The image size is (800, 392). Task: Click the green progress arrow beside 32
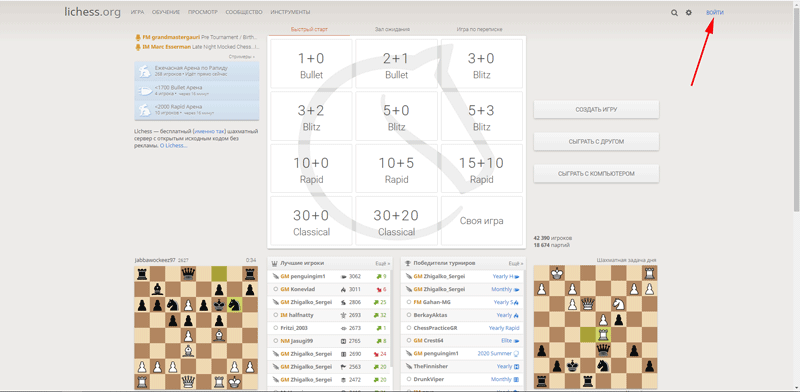[x=377, y=315]
